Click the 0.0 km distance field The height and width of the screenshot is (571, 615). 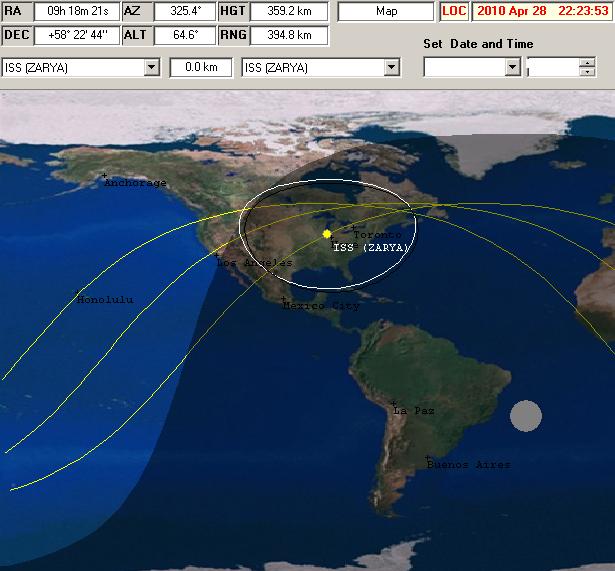(x=201, y=67)
